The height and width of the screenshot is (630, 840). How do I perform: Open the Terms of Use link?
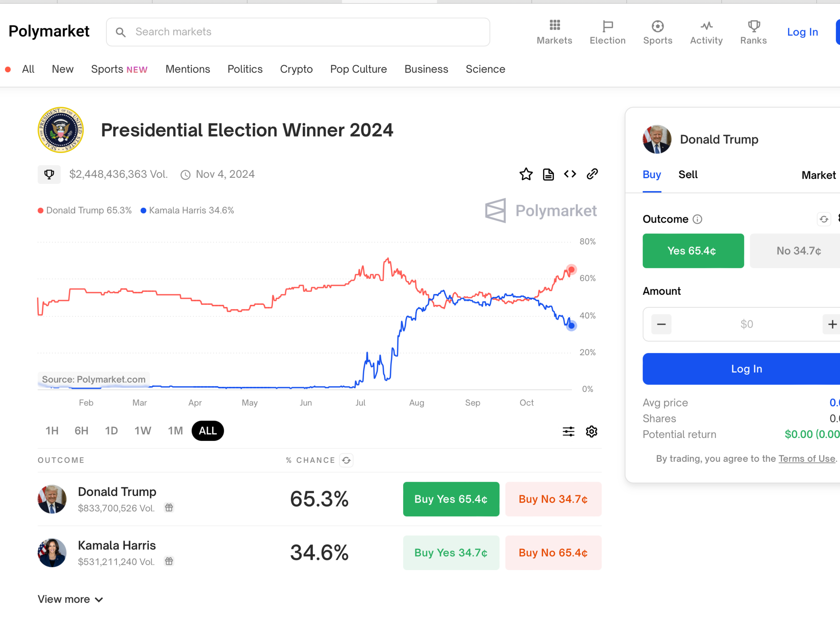[x=806, y=459]
